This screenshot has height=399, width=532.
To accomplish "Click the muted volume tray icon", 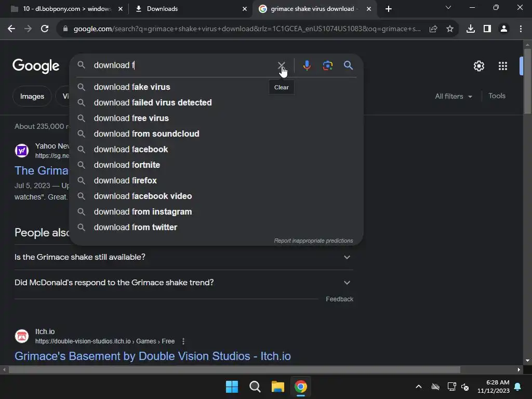I will tap(465, 387).
